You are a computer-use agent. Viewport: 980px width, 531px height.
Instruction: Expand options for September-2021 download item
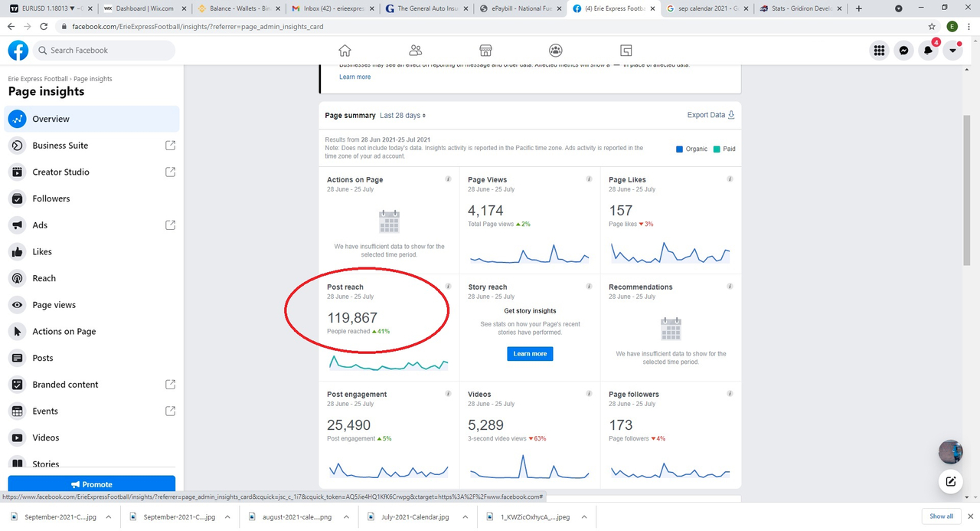click(109, 517)
